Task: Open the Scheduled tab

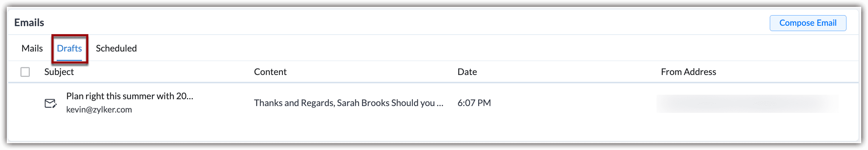Action: point(116,48)
